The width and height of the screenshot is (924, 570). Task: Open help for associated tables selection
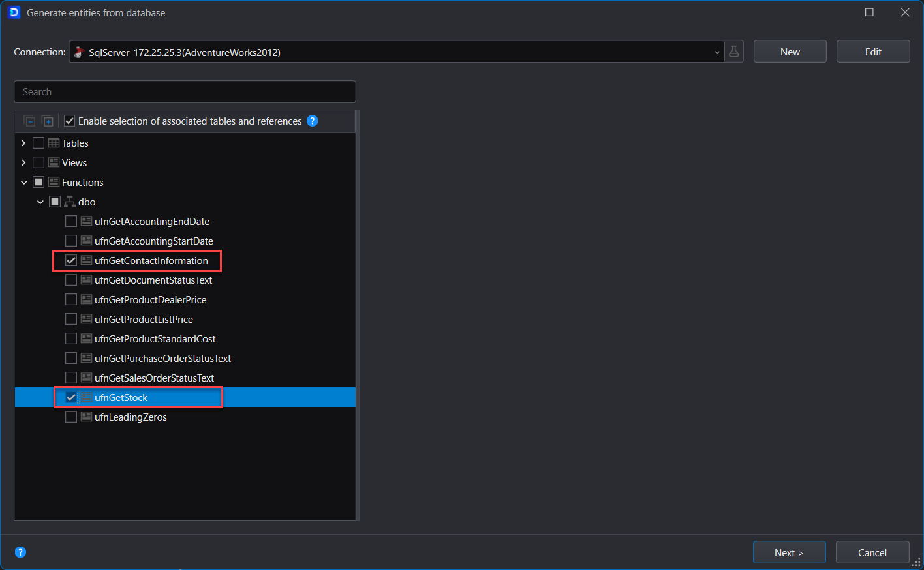click(x=313, y=121)
